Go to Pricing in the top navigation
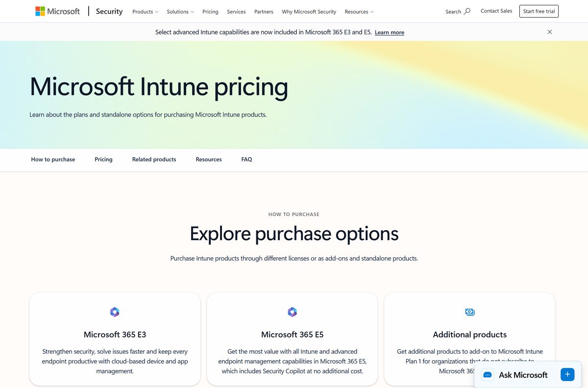Viewport: 588px width, 388px height. coord(210,11)
